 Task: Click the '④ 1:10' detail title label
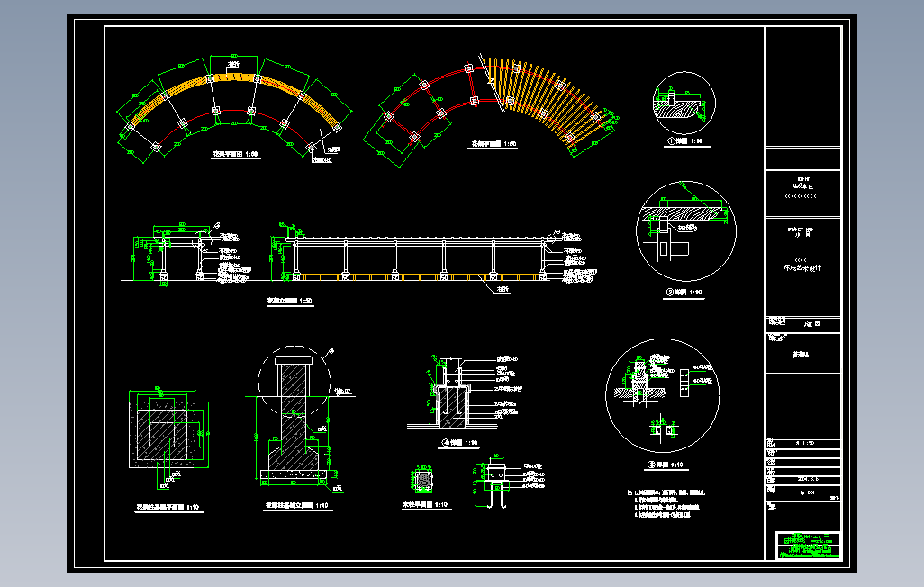(460, 443)
